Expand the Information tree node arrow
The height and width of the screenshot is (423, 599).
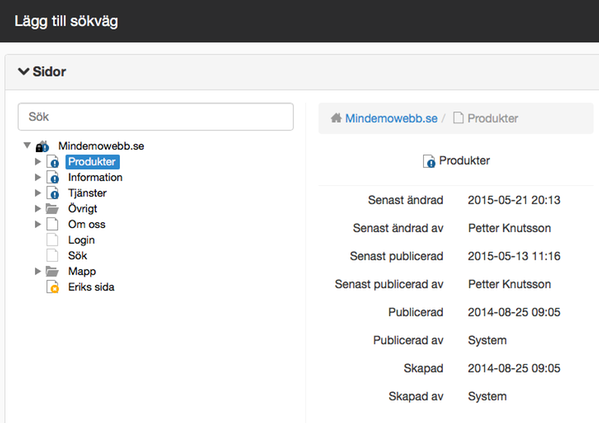(37, 177)
